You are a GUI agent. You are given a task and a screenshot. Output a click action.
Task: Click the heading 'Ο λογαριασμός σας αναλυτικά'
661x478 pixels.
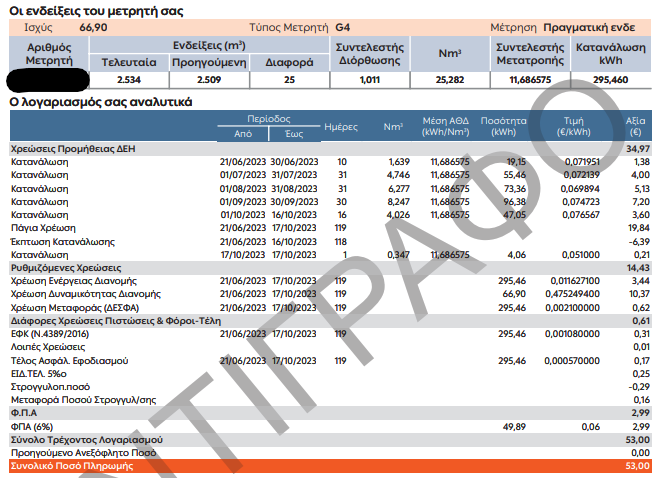point(101,102)
